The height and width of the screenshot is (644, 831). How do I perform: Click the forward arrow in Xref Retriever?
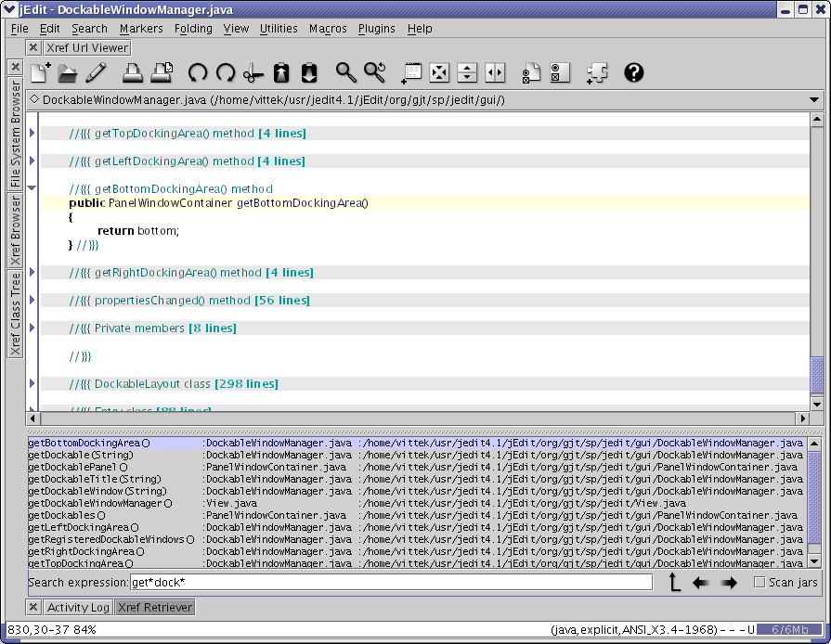tap(729, 583)
